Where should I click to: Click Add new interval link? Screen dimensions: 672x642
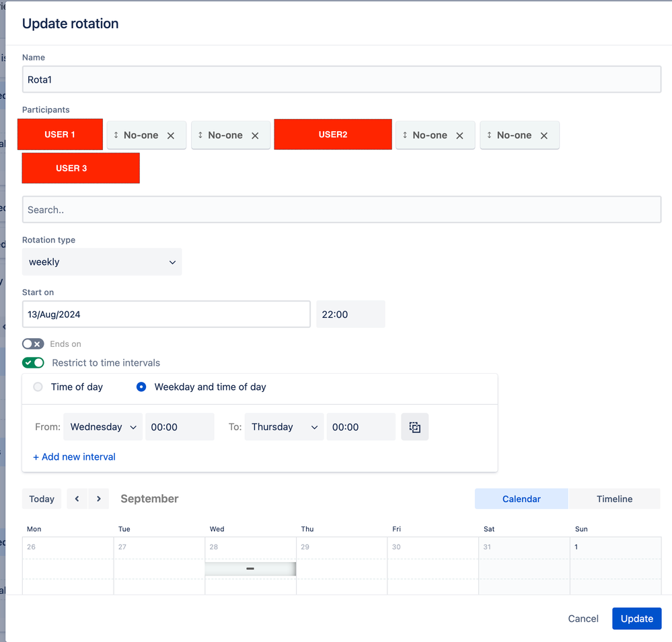coord(74,457)
